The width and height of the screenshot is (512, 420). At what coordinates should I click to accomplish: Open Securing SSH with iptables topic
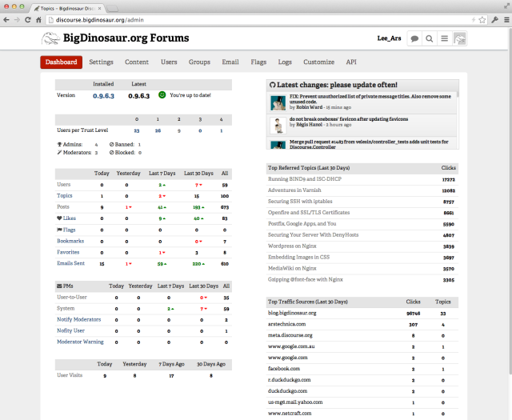click(x=300, y=201)
